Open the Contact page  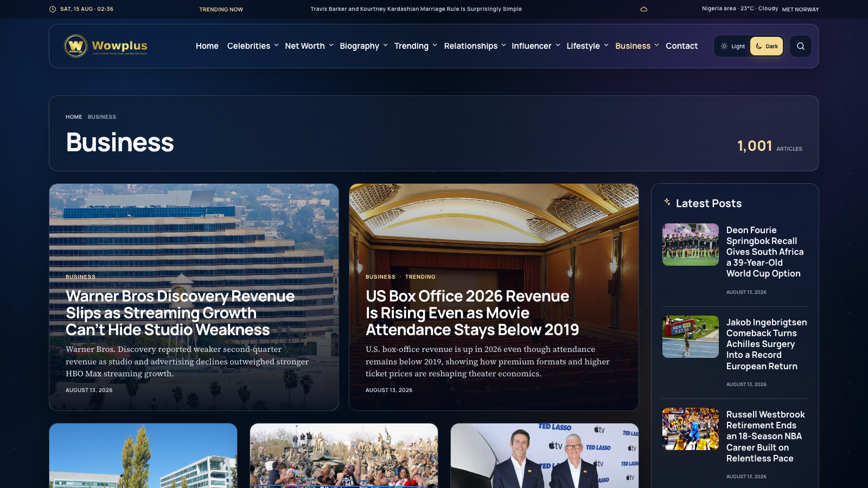[682, 46]
